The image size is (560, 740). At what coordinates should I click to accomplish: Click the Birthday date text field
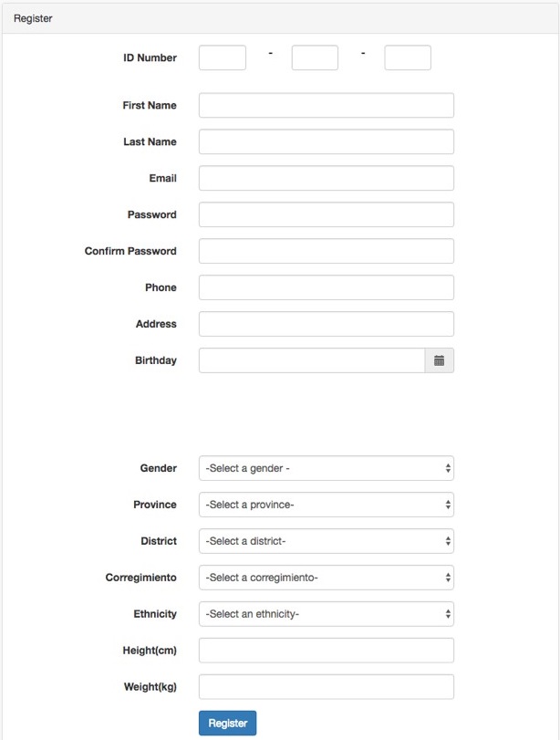pyautogui.click(x=312, y=360)
